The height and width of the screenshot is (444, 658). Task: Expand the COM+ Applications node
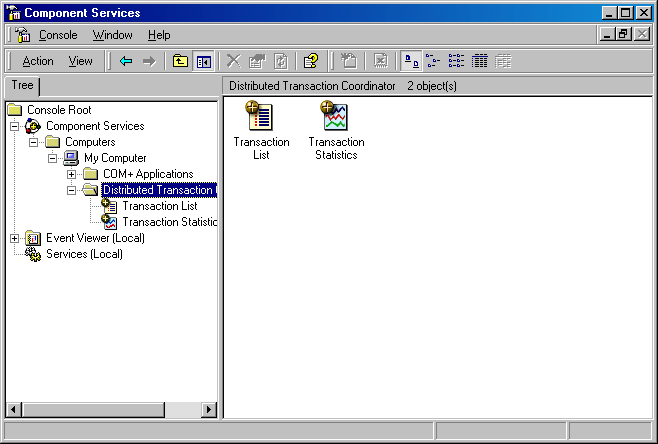[x=71, y=174]
